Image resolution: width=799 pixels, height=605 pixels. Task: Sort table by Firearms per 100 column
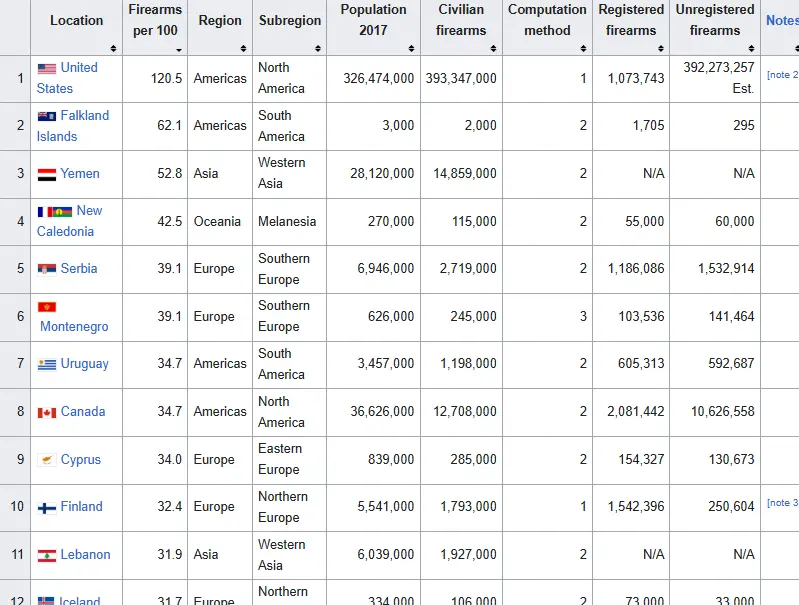click(156, 29)
